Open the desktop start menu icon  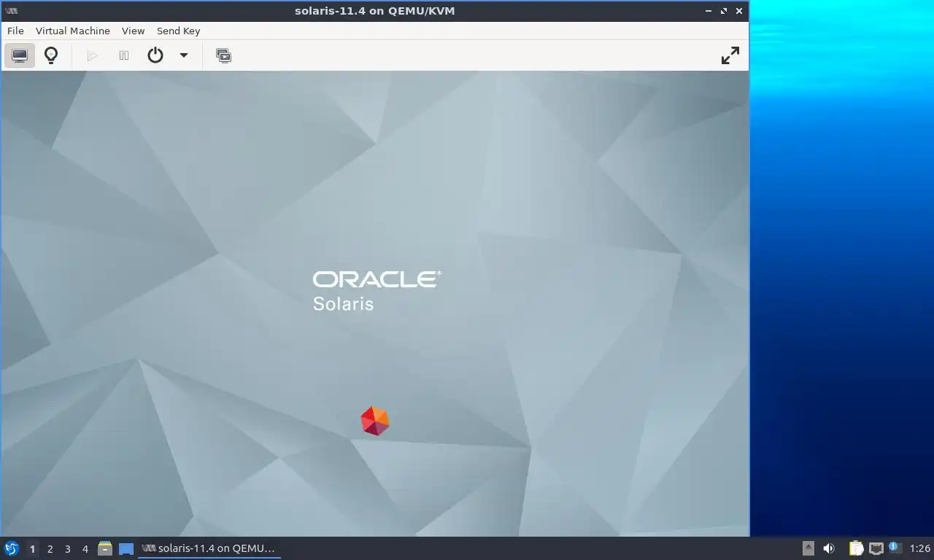[11, 548]
